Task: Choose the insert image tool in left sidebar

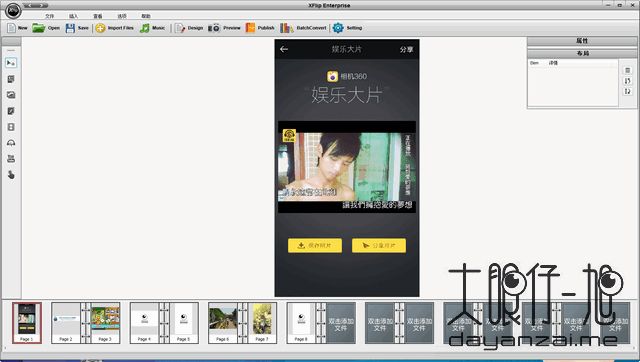Action: (11, 95)
